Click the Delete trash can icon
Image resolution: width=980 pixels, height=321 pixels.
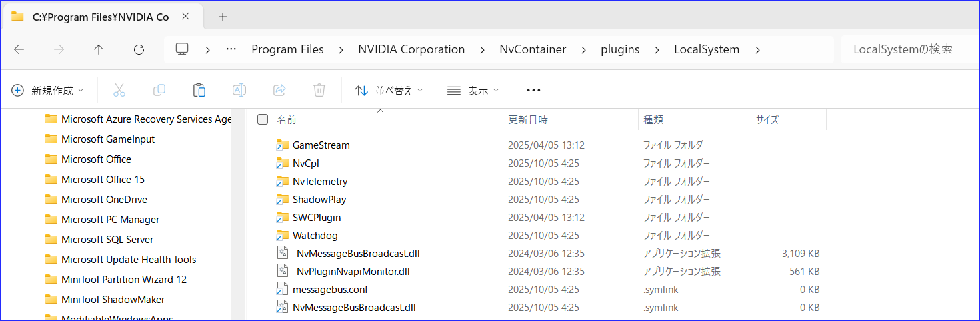click(x=319, y=91)
